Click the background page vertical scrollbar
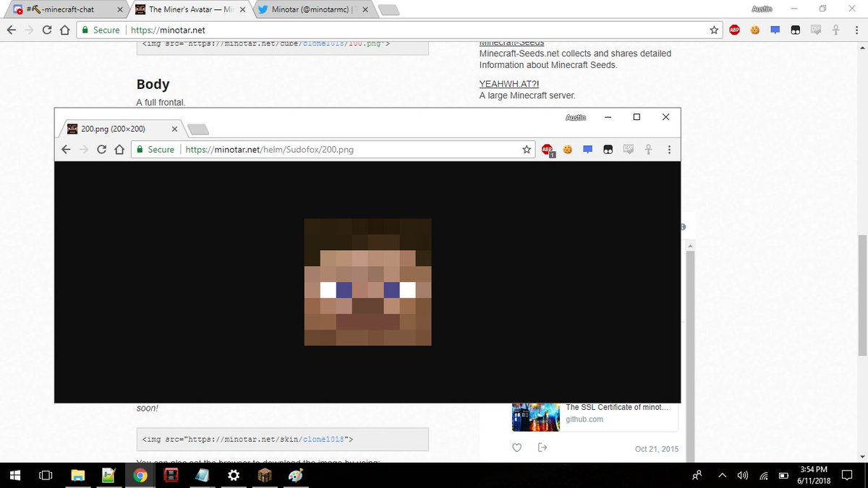The width and height of the screenshot is (868, 488). pos(862,295)
